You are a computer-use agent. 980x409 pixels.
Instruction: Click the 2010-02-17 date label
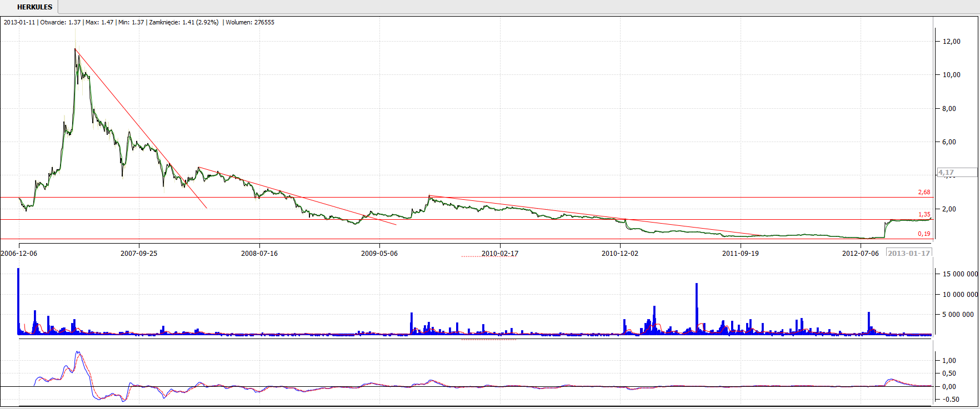(500, 253)
